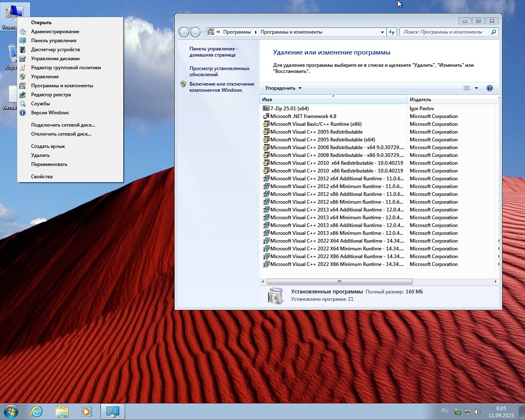This screenshot has height=420, width=525.
Task: Choose Подключить сетевой диск in menu
Action: coord(63,125)
